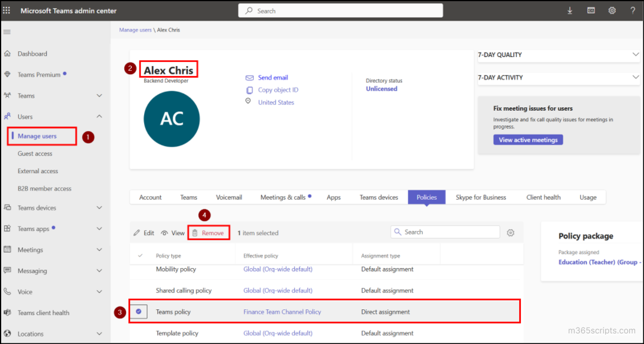Switch to the Account tab

coord(150,197)
